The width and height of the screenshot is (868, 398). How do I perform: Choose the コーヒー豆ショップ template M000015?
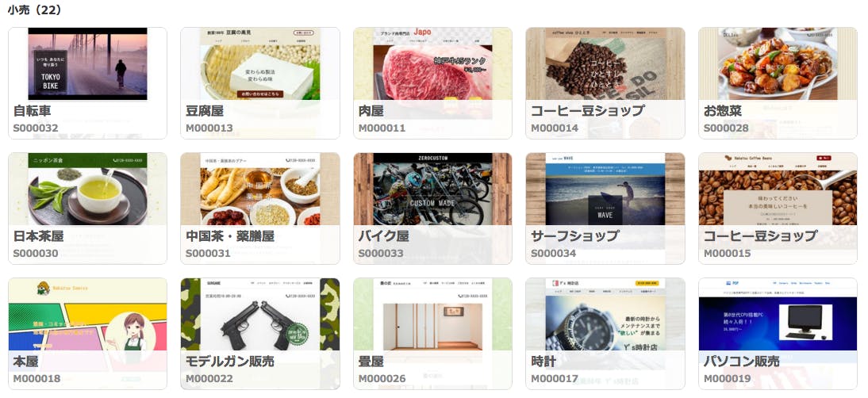pos(778,209)
